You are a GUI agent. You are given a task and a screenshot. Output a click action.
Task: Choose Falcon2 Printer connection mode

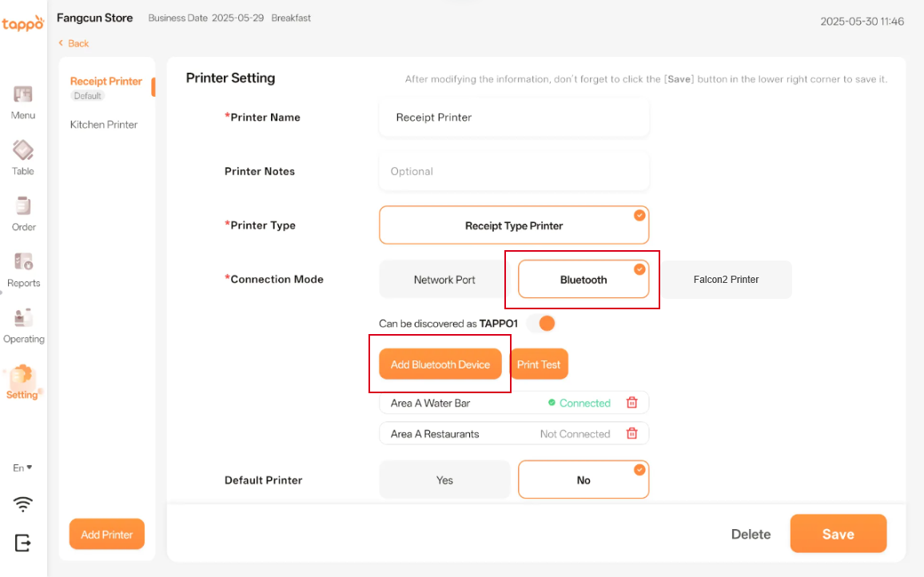(x=726, y=280)
